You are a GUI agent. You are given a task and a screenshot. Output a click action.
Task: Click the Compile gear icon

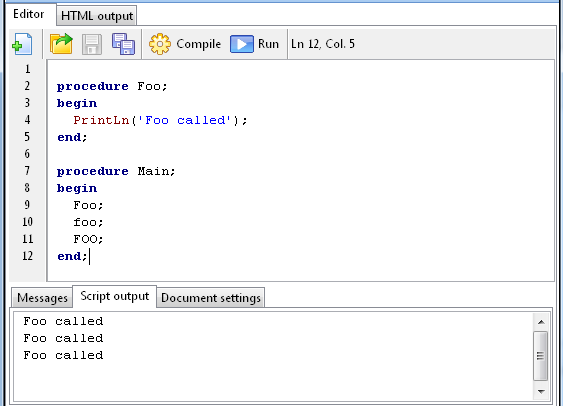click(159, 44)
